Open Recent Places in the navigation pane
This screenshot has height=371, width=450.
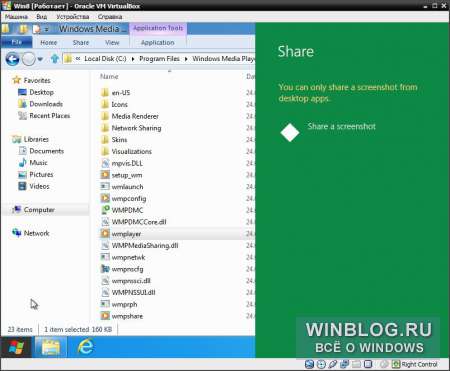point(50,116)
